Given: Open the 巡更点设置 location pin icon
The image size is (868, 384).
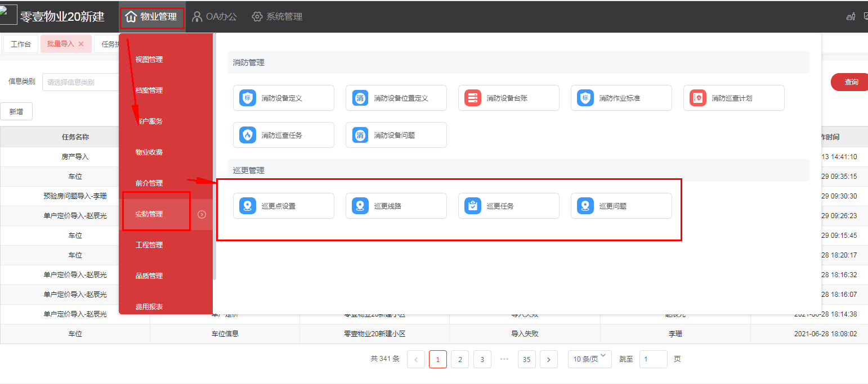Looking at the screenshot, I should [x=248, y=206].
